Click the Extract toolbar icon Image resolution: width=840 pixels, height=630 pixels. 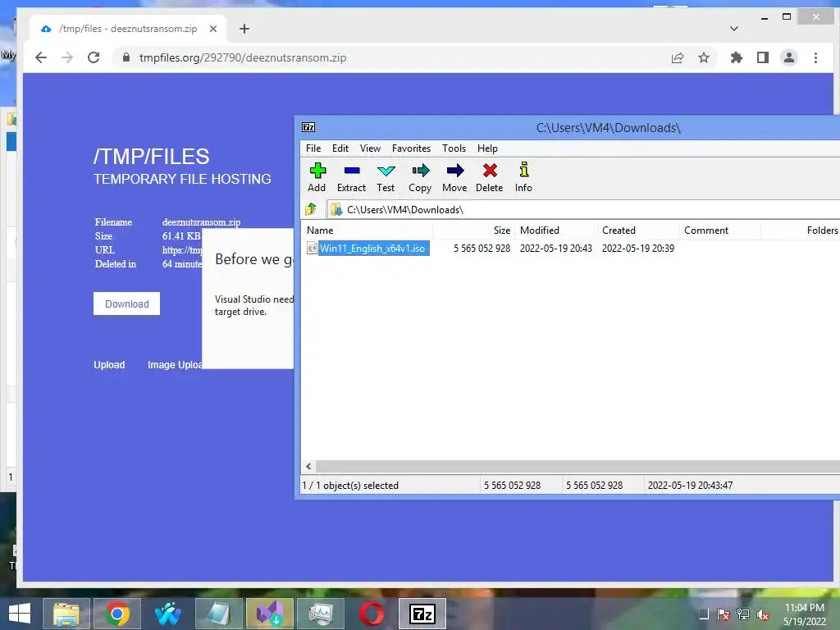[x=351, y=177]
